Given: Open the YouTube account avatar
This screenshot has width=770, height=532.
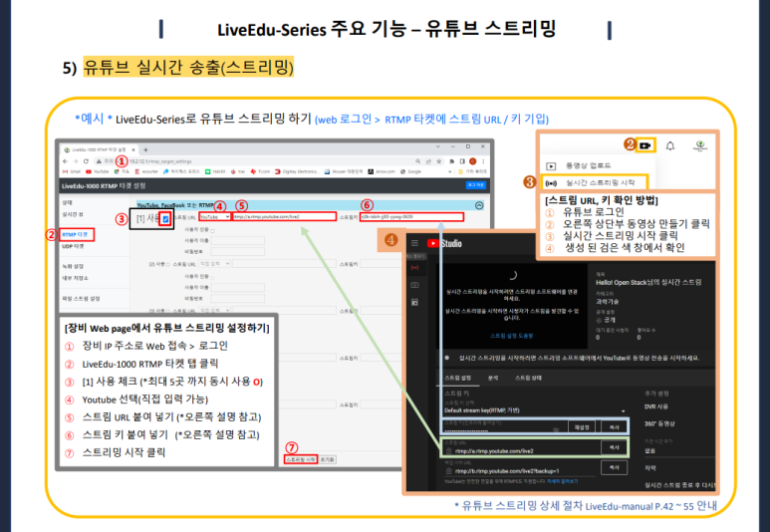Looking at the screenshot, I should tap(700, 145).
